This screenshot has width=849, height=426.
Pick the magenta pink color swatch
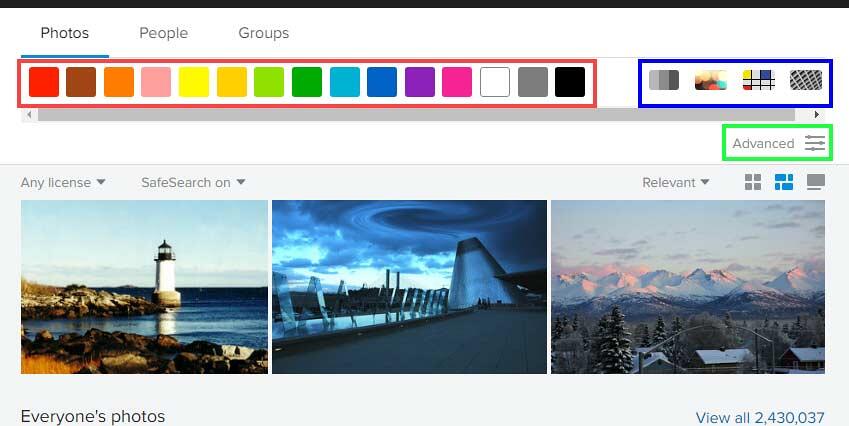[457, 82]
